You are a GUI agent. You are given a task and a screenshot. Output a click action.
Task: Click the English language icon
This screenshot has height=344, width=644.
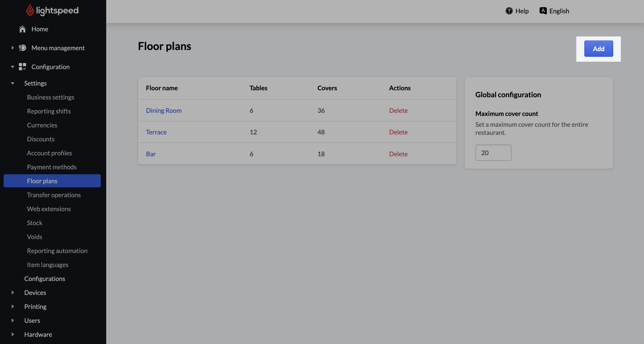click(x=543, y=11)
